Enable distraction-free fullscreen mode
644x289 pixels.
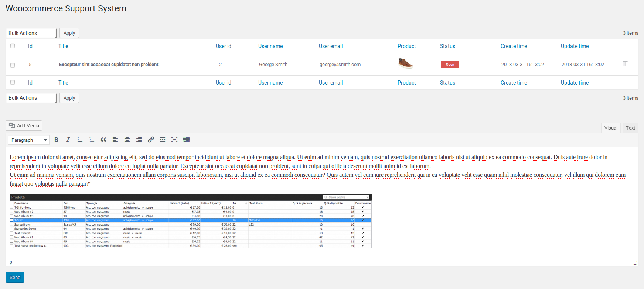[174, 140]
